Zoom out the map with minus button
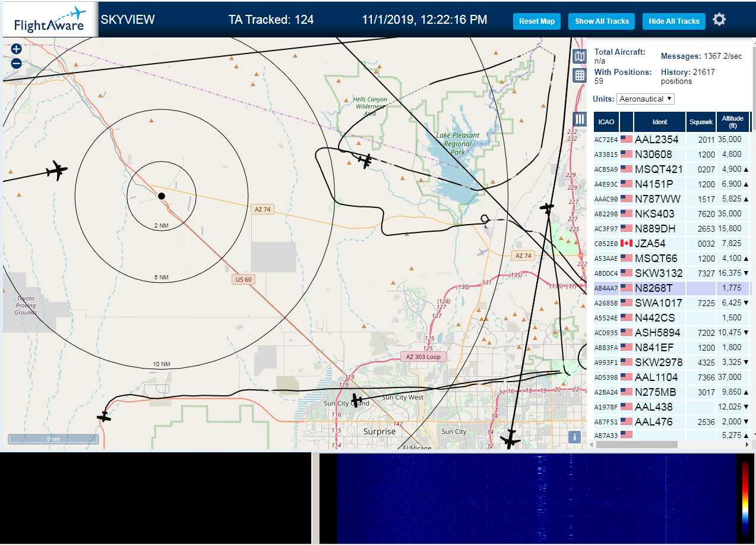The width and height of the screenshot is (756, 545). tap(16, 63)
